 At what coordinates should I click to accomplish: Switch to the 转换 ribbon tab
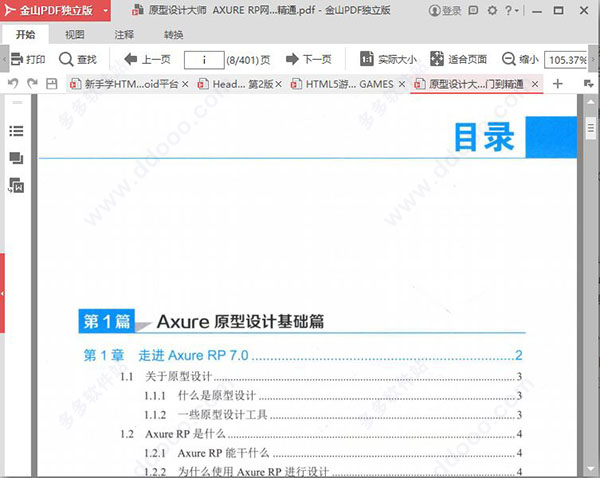(173, 35)
